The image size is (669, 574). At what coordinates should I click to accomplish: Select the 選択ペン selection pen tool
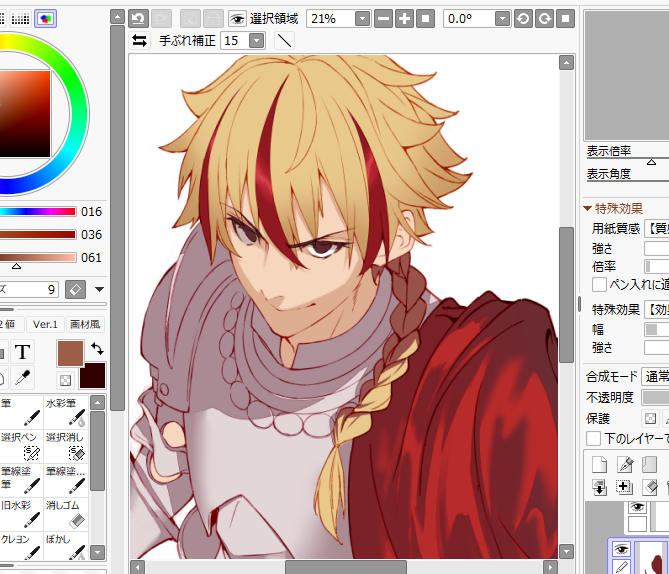(21, 446)
